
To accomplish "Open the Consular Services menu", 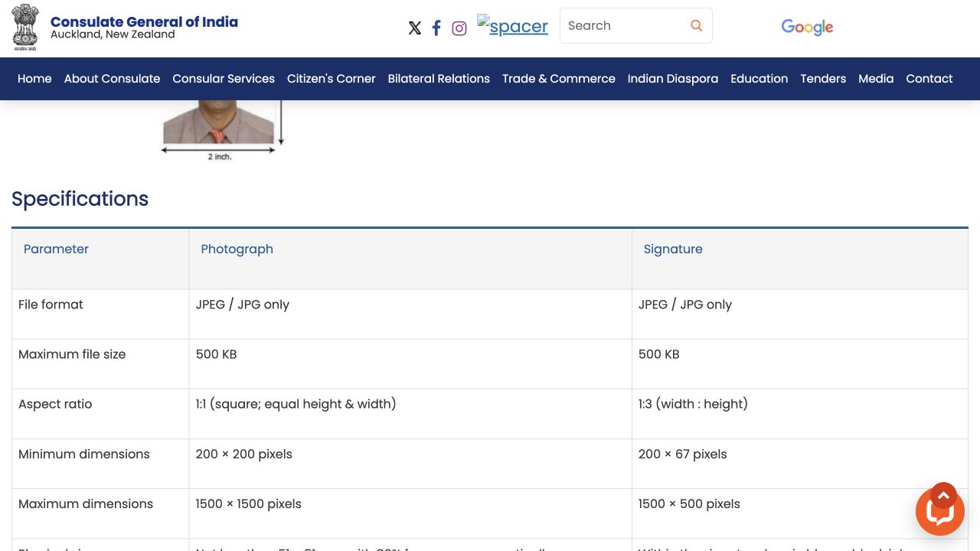I will click(x=224, y=79).
